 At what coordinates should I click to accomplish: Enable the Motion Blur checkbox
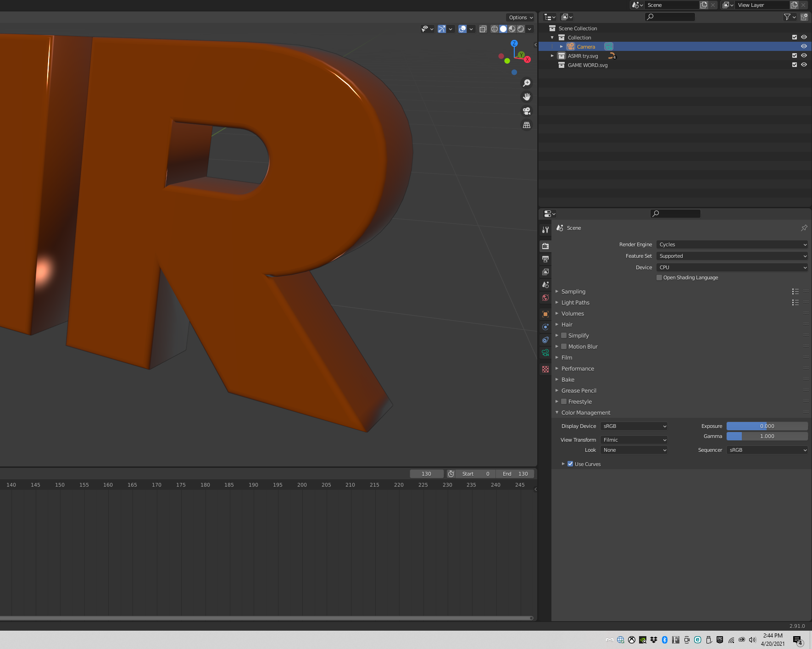pos(564,347)
